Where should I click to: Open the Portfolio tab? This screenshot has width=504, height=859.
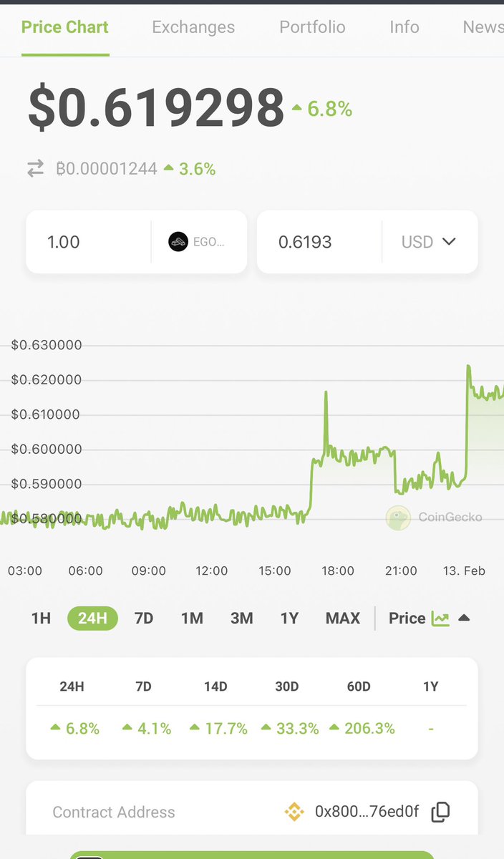click(312, 27)
